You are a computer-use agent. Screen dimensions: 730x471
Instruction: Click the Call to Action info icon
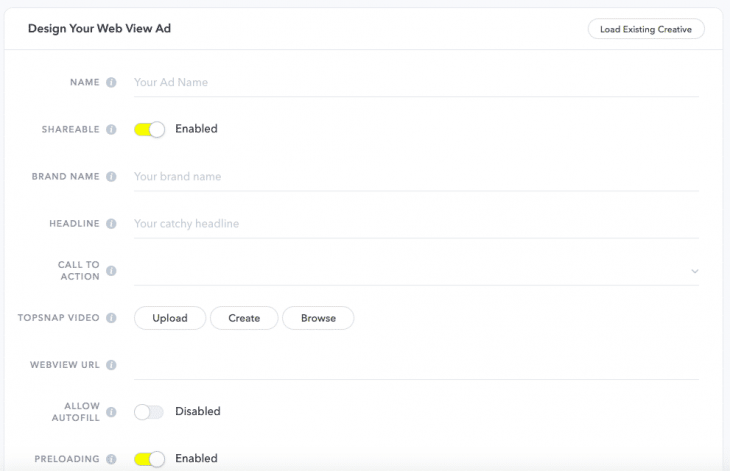pos(111,271)
